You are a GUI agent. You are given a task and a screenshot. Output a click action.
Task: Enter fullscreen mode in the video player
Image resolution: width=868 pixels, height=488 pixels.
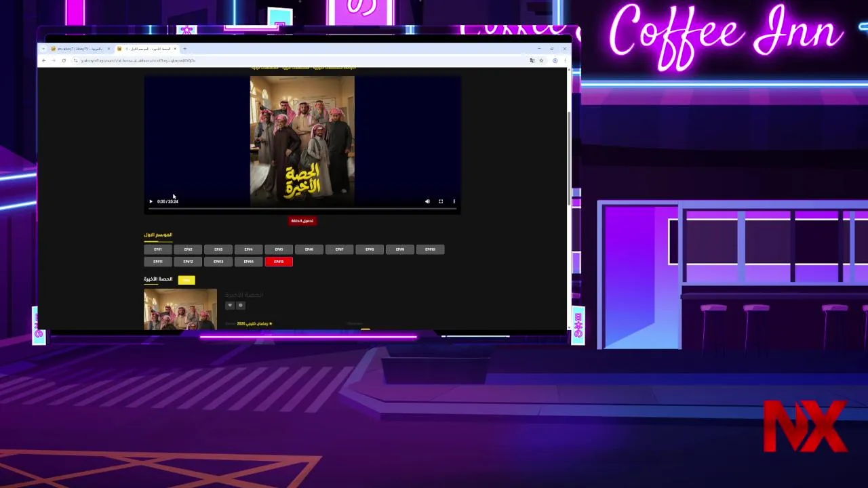click(441, 201)
